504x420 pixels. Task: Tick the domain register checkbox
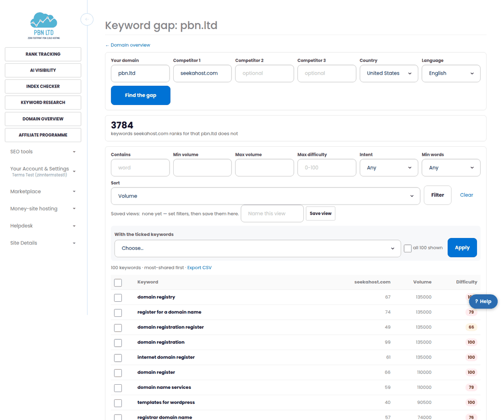point(118,373)
